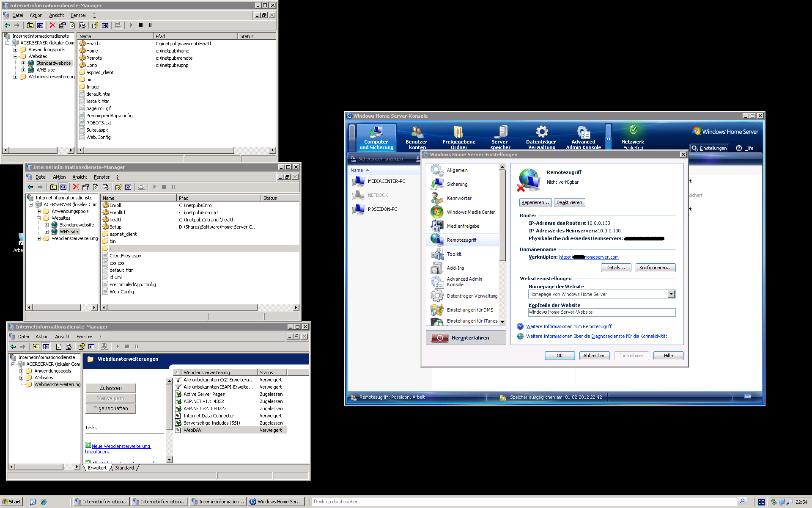
Task: Expand WHS site in top IIS tree
Action: [x=23, y=70]
